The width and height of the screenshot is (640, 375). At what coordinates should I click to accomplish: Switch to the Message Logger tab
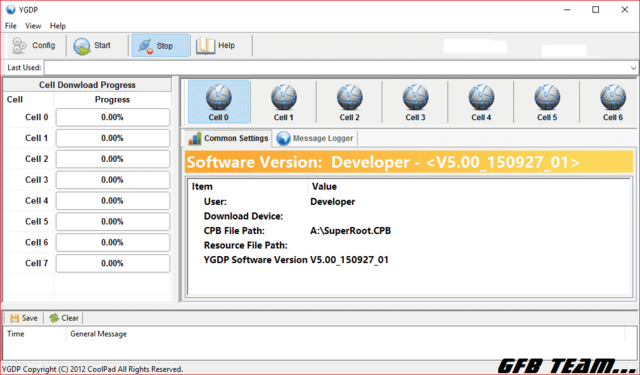point(315,138)
